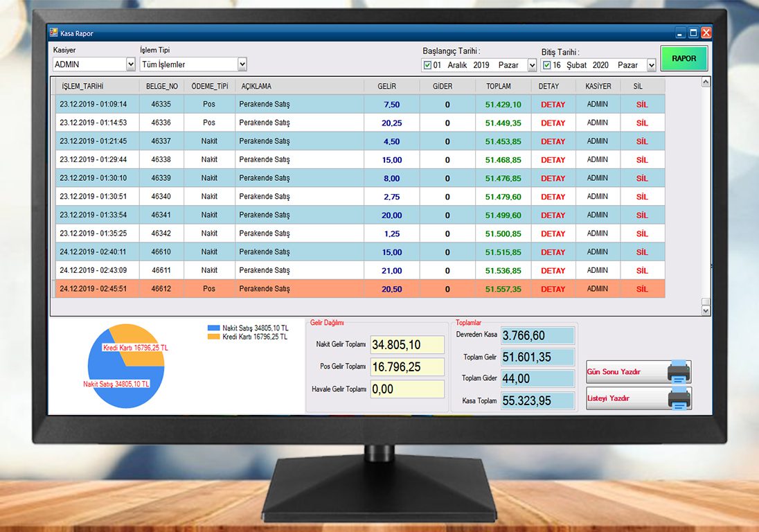Click the Nakit Gelir Toplamı field
Image resolution: width=759 pixels, height=532 pixels.
[407, 345]
